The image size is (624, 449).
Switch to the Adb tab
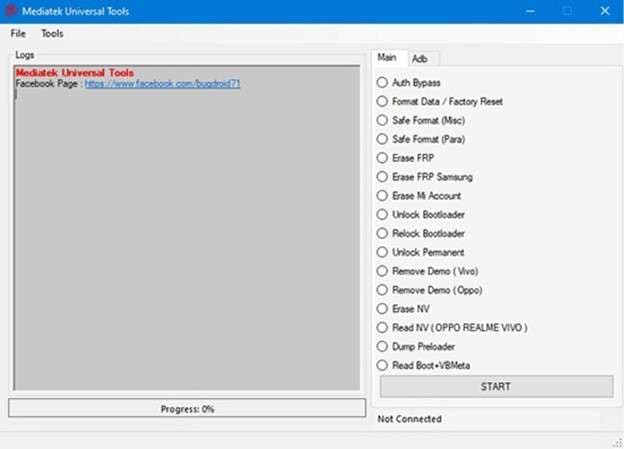point(419,59)
